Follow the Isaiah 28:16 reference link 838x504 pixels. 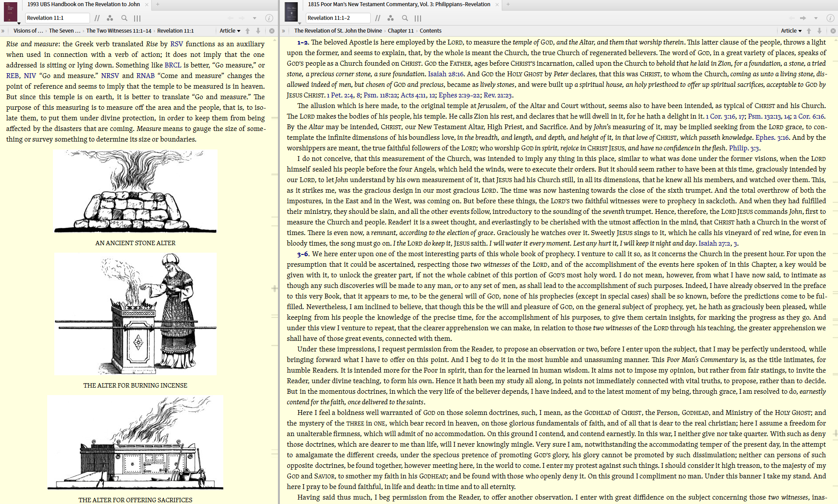pos(446,74)
